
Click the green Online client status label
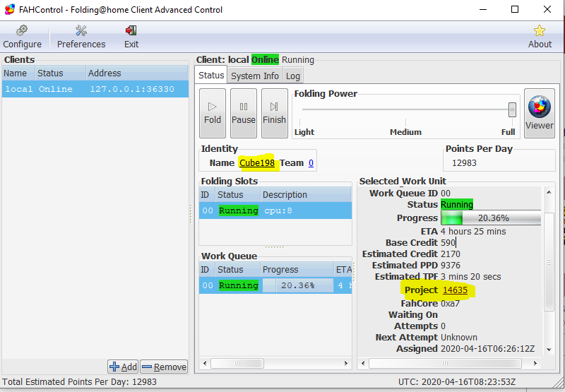tap(265, 59)
